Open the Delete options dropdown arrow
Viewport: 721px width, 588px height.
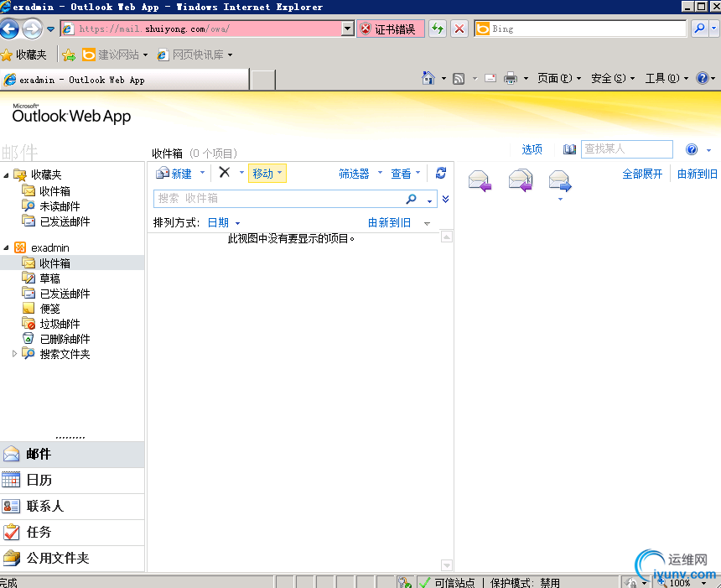tap(241, 173)
